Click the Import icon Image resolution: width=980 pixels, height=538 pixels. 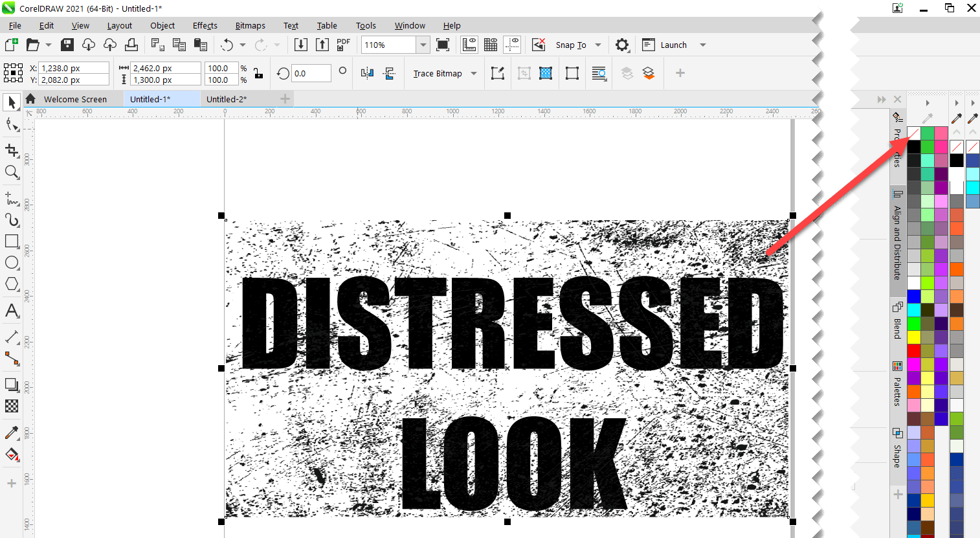pos(301,45)
